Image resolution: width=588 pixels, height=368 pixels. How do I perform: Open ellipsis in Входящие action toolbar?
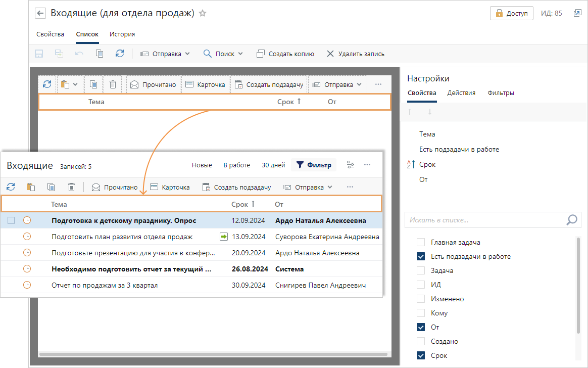[350, 187]
